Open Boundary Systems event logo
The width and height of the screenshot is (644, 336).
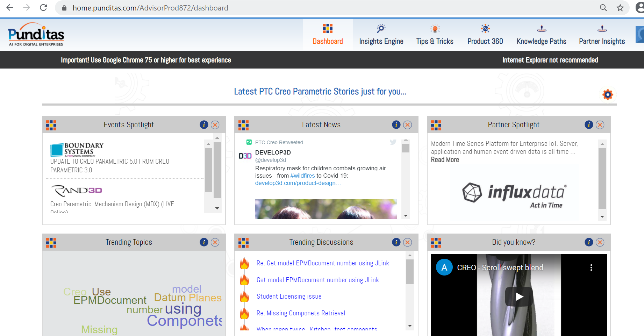pos(77,149)
